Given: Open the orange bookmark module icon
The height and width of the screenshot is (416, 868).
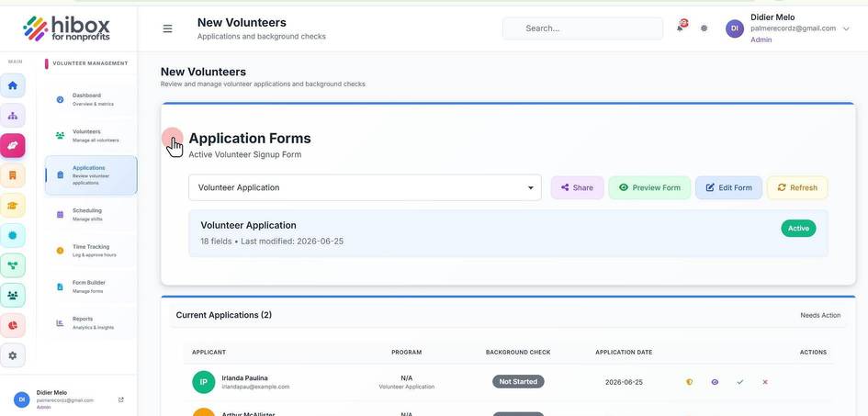Looking at the screenshot, I should [13, 175].
